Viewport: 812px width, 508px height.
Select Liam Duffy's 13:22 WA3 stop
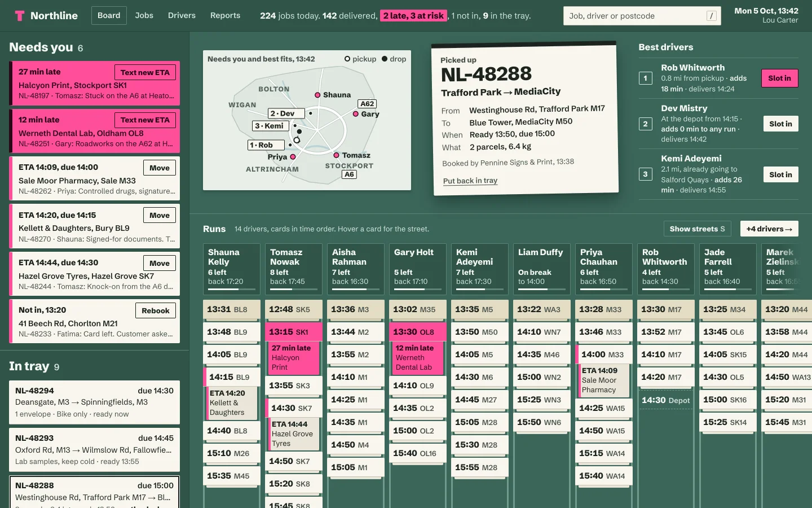coord(542,309)
